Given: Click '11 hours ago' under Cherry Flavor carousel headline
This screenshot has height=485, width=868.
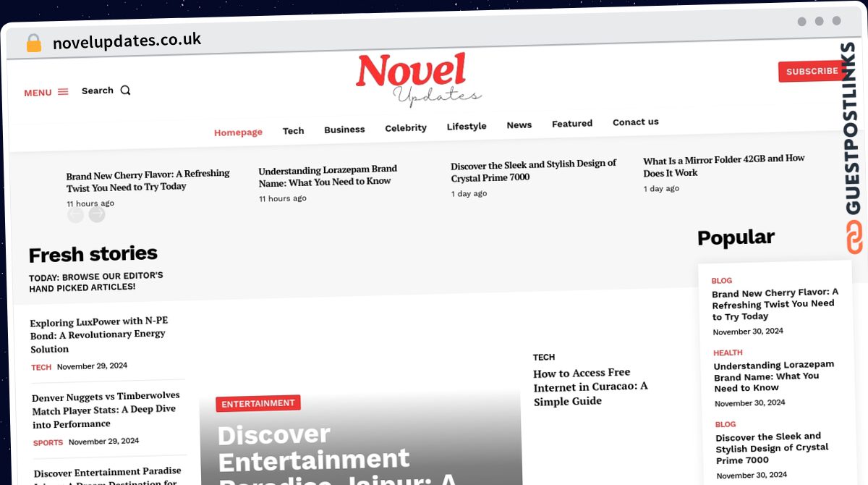Looking at the screenshot, I should (x=90, y=203).
